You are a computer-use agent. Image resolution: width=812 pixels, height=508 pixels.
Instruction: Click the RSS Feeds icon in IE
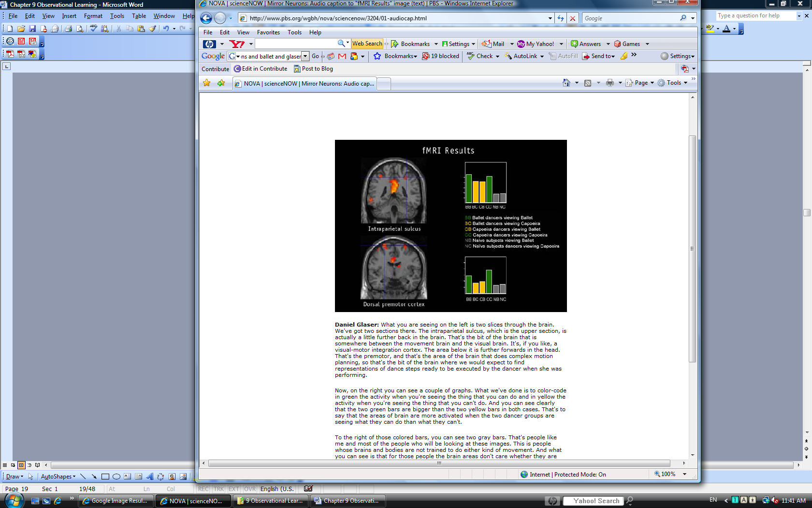[588, 83]
